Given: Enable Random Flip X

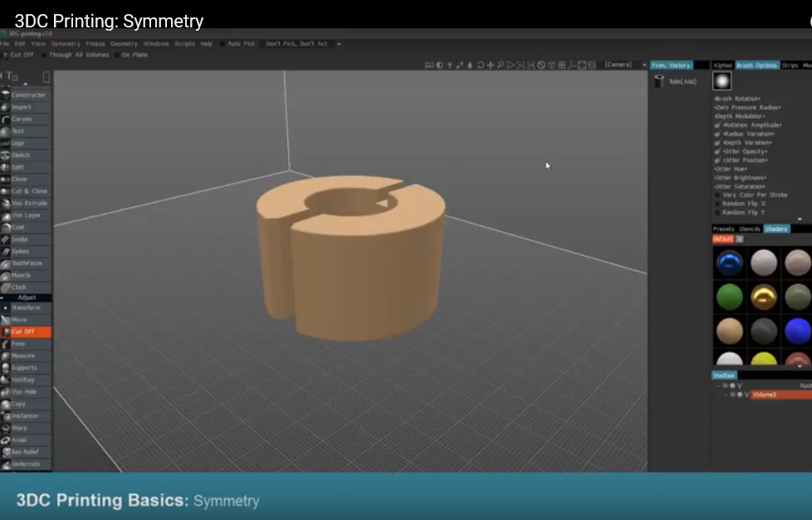Looking at the screenshot, I should click(x=717, y=204).
